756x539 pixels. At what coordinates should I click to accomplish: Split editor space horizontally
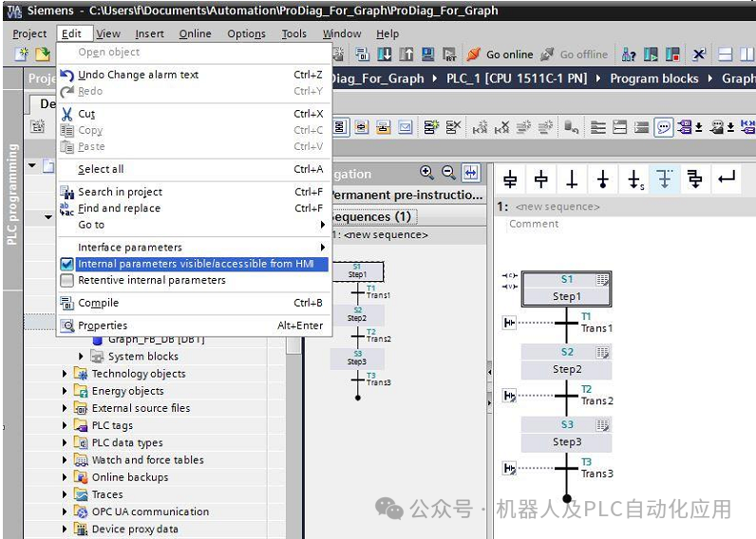point(726,54)
